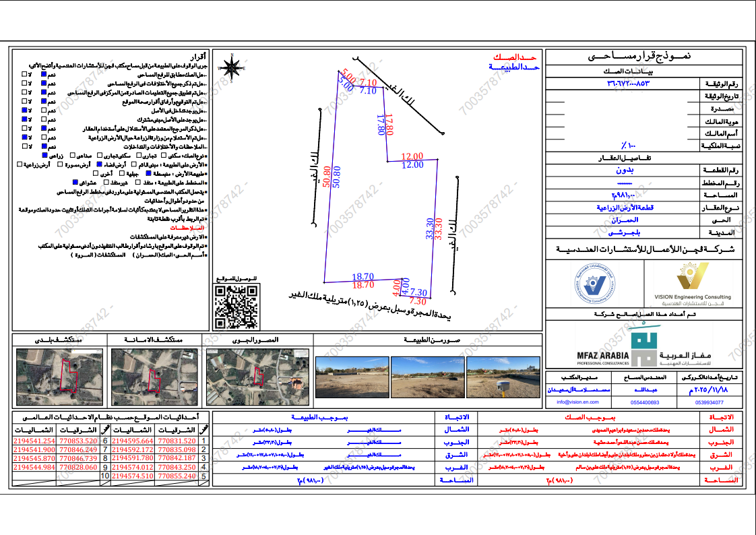Tick 'نعم' for 'هل الصك مطابق للرفع المساحي'
The height and width of the screenshot is (535, 756).
44,75
